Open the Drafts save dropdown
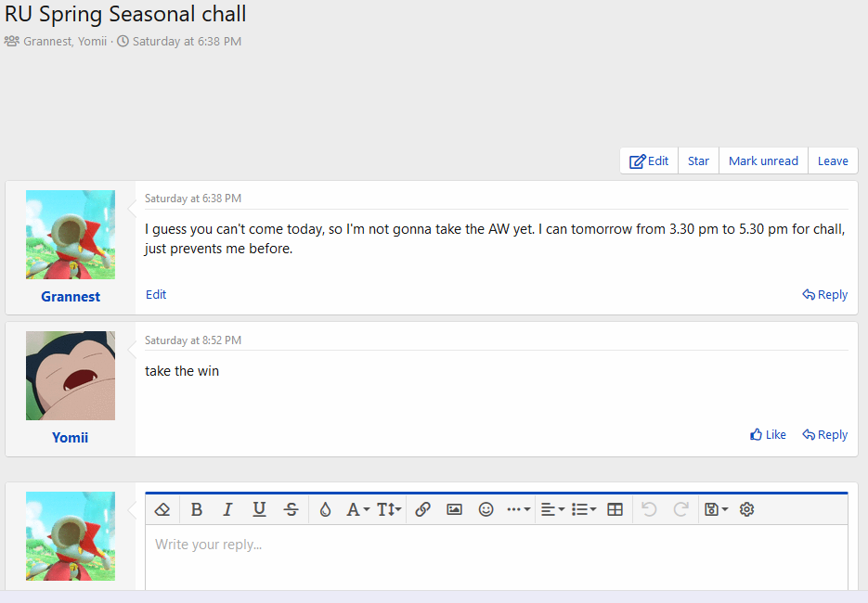The image size is (868, 603). (716, 509)
